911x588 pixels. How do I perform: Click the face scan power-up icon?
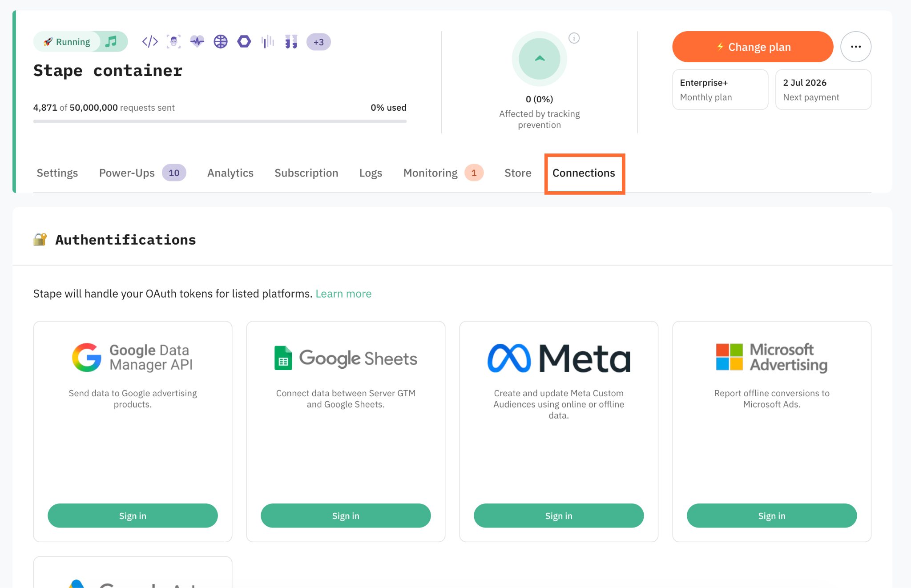[173, 42]
